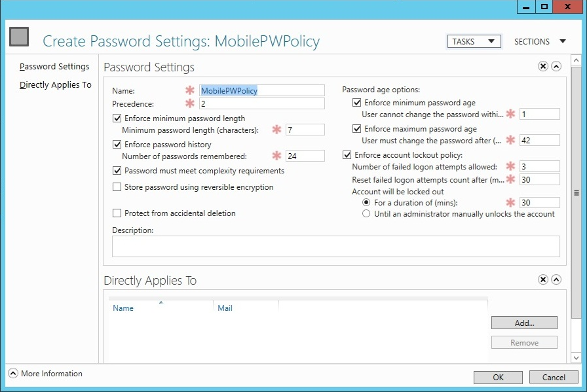This screenshot has width=587, height=392.
Task: Sort list by the Name column header
Action: click(x=123, y=308)
